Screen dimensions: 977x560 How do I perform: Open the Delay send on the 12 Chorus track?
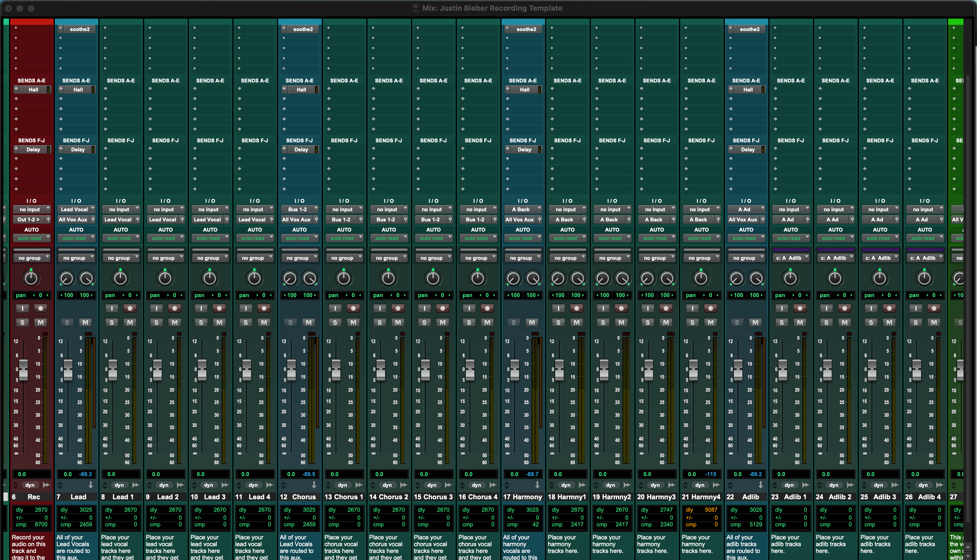click(300, 149)
